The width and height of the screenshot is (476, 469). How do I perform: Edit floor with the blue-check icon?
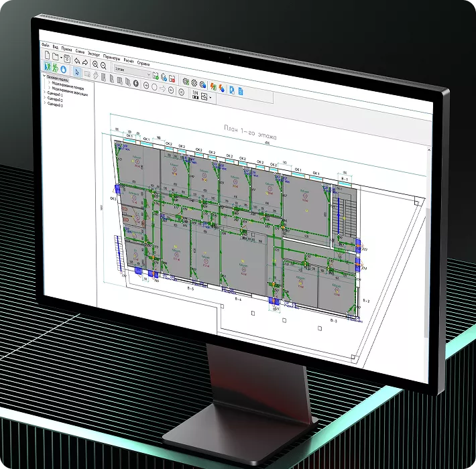pos(164,77)
